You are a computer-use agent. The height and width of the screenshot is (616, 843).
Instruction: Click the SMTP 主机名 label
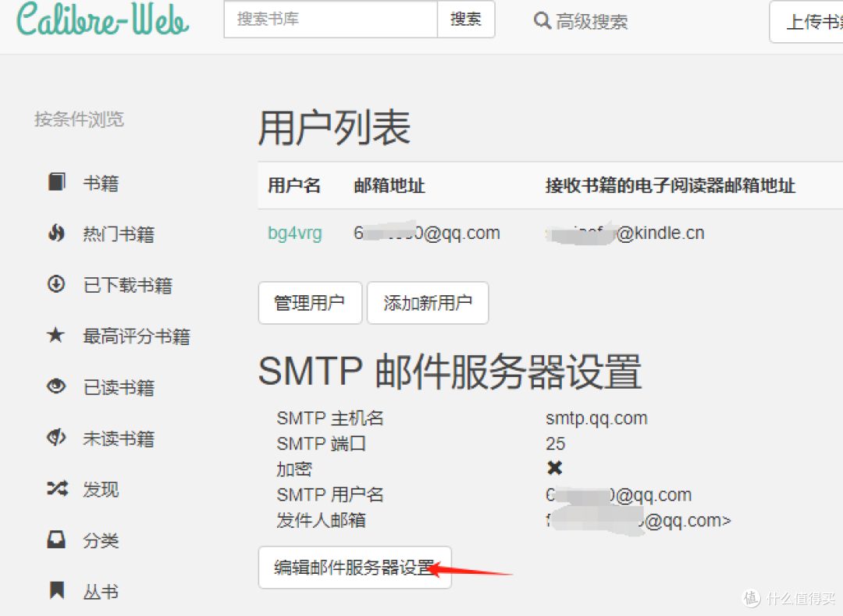[x=329, y=418]
